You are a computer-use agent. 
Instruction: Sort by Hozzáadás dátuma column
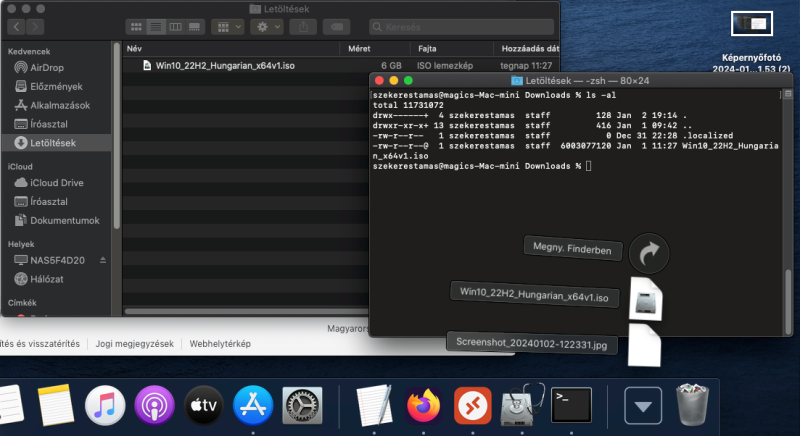click(x=527, y=48)
